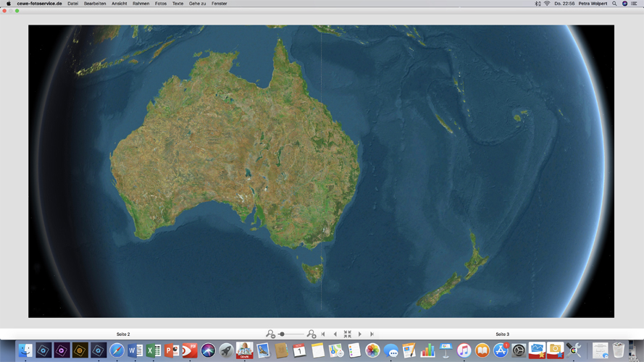
Task: Open the first Adobe Elements icon beside Finder
Action: click(x=43, y=350)
